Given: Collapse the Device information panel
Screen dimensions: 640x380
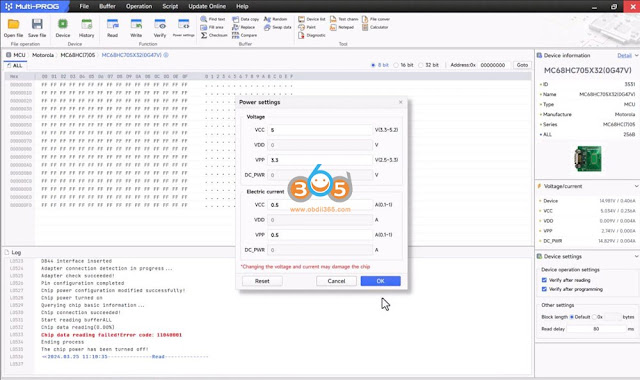Looking at the screenshot, I should point(636,56).
